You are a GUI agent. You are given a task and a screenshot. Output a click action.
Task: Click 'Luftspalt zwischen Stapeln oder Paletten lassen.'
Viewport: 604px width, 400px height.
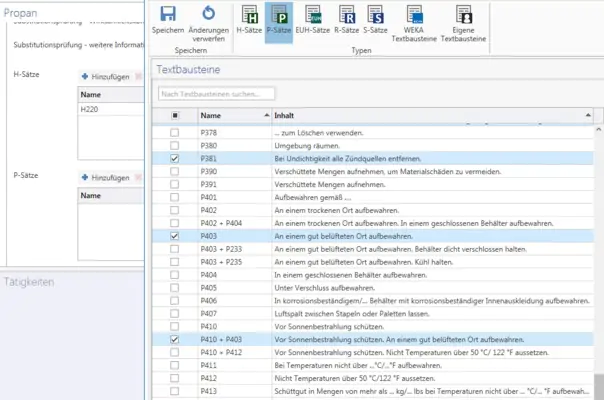(x=352, y=314)
